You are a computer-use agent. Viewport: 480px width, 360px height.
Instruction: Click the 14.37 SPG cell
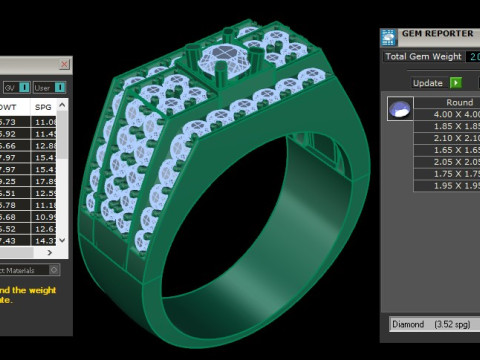(x=44, y=241)
